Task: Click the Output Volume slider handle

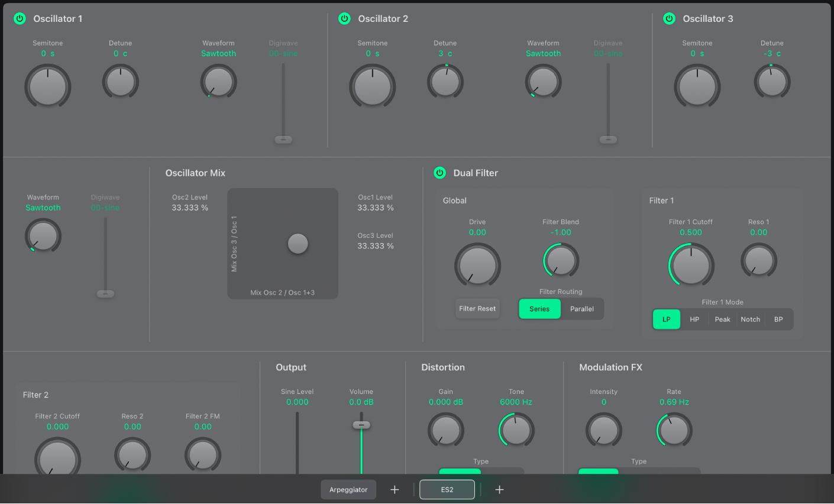Action: point(361,425)
